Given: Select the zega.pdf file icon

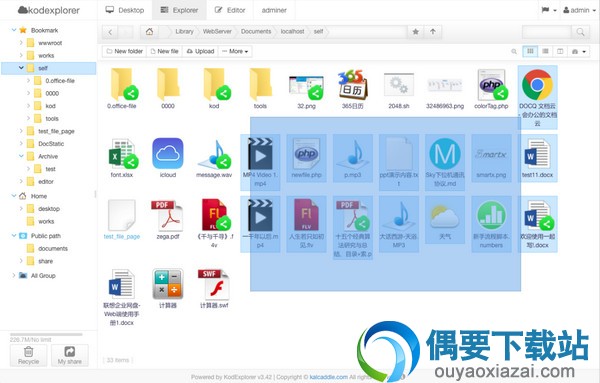Looking at the screenshot, I should (168, 215).
